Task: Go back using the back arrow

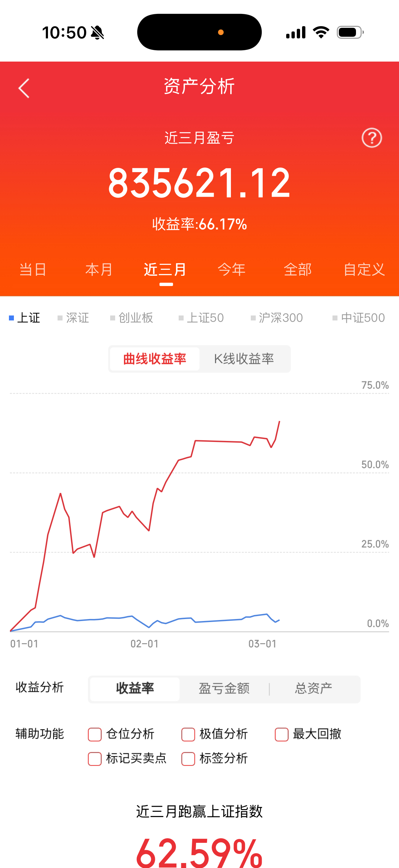Action: coord(23,88)
